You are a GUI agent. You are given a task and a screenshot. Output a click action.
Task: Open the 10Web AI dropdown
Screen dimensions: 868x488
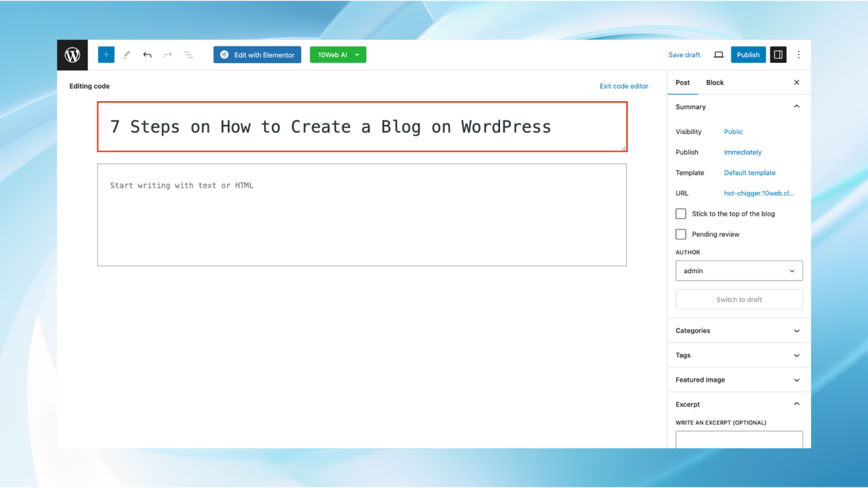[x=338, y=54]
